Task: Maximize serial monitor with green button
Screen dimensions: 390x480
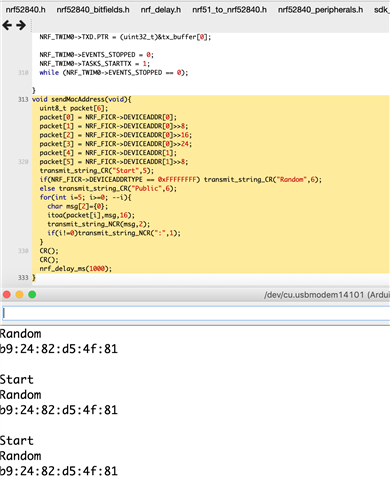Action: [x=32, y=295]
